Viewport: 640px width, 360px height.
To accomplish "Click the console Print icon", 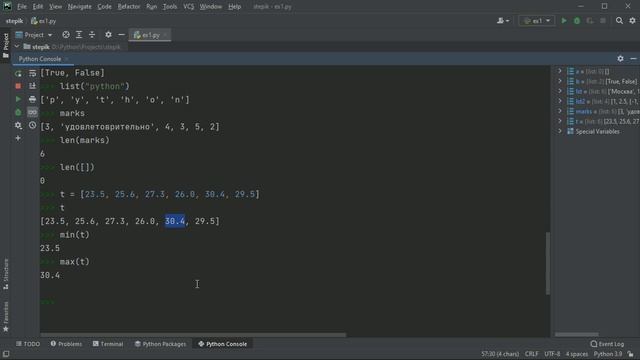I will (x=32, y=99).
